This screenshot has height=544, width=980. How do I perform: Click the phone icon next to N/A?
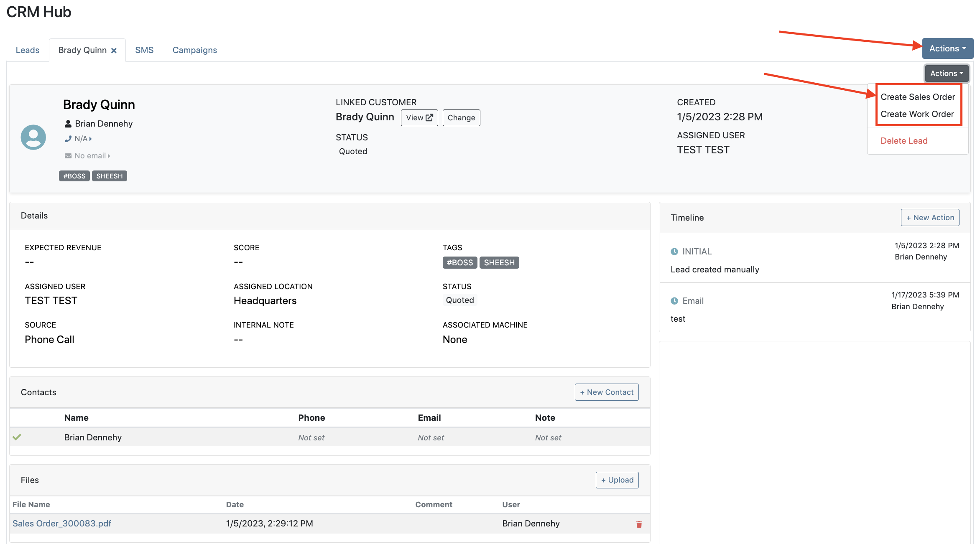[x=68, y=139]
